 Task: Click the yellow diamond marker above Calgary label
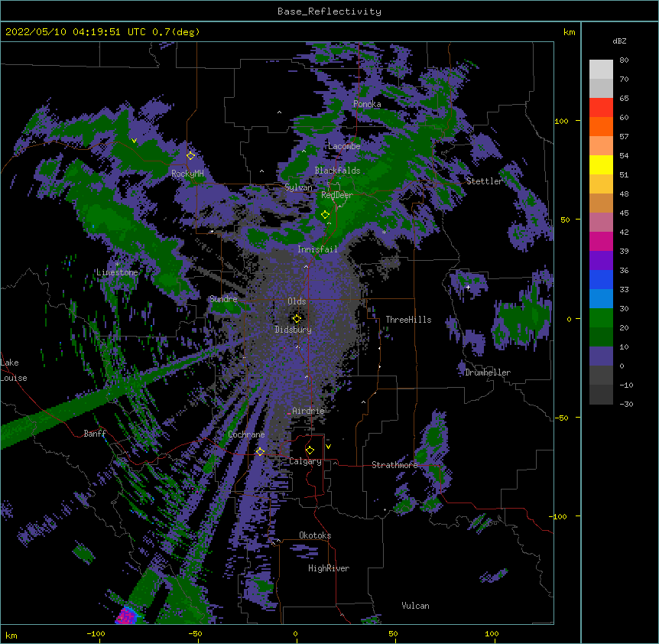coord(310,450)
